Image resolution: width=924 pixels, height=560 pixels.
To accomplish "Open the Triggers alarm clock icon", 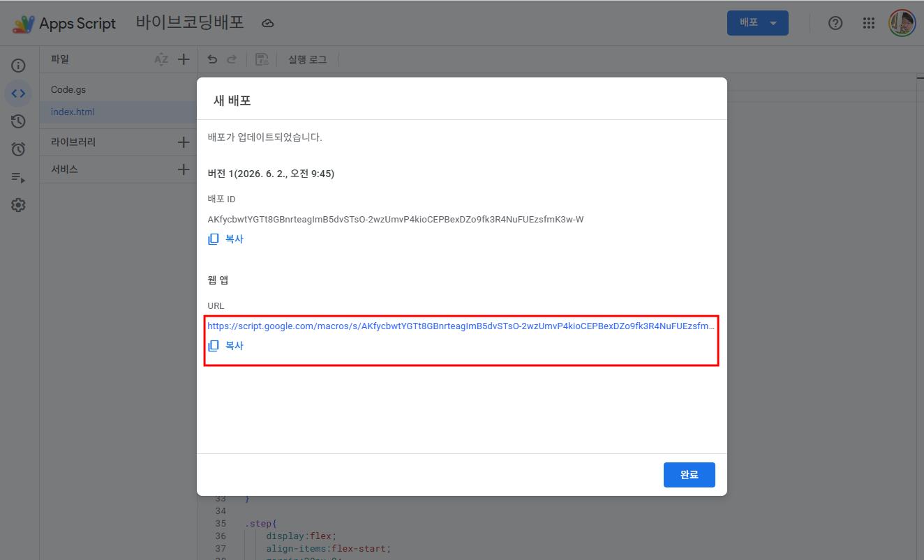I will 18,149.
